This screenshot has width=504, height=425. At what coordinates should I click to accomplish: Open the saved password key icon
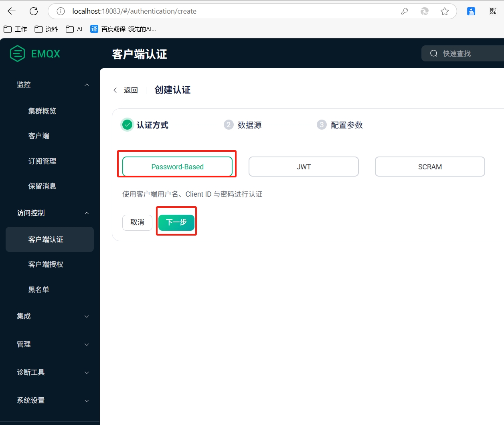coord(405,11)
